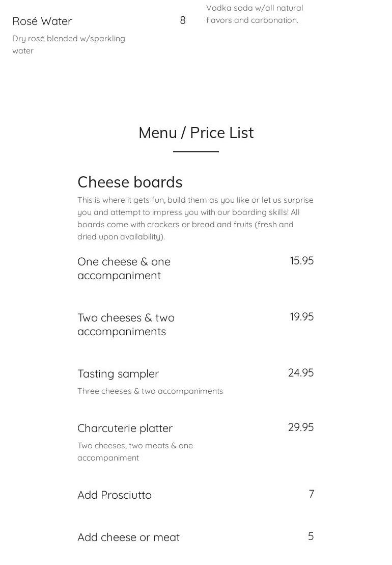
Task: Click the vodka soda natural flavors description
Action: click(x=255, y=14)
